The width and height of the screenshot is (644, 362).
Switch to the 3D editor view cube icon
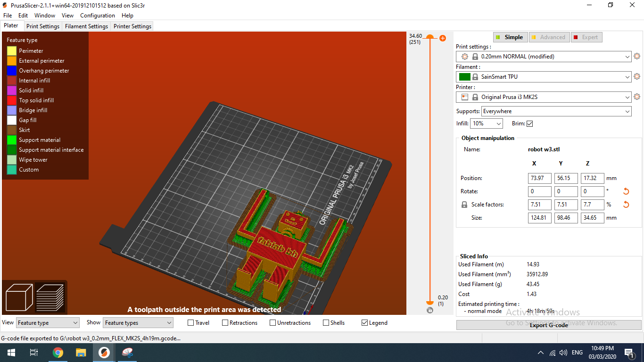click(x=19, y=297)
